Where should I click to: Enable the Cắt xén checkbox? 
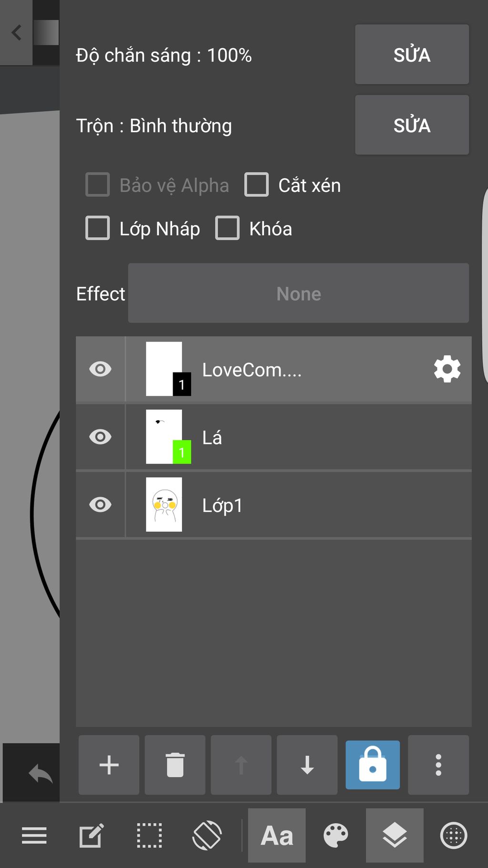(x=256, y=185)
